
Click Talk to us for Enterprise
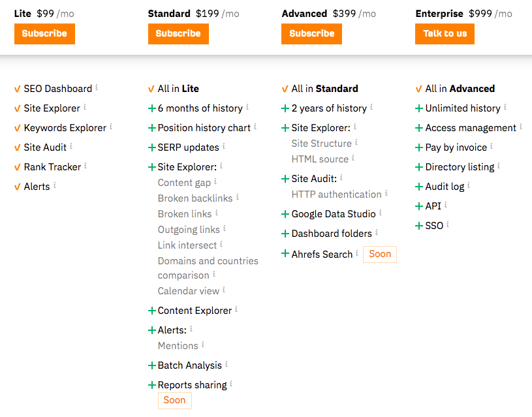click(x=445, y=33)
